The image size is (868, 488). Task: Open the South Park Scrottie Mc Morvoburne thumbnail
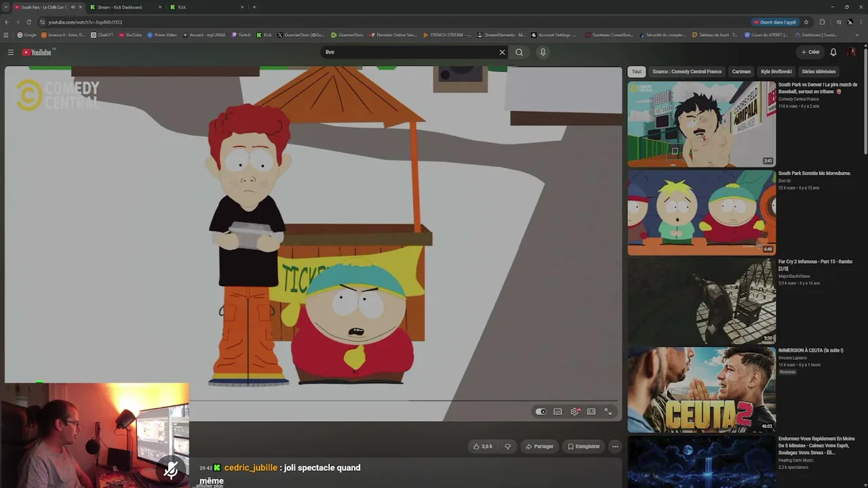(x=701, y=212)
